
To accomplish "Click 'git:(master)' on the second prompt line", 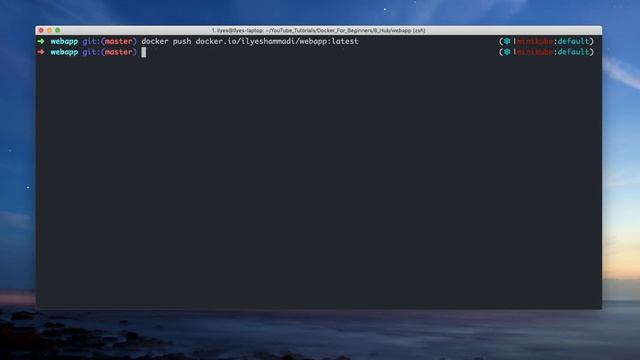I will 109,52.
